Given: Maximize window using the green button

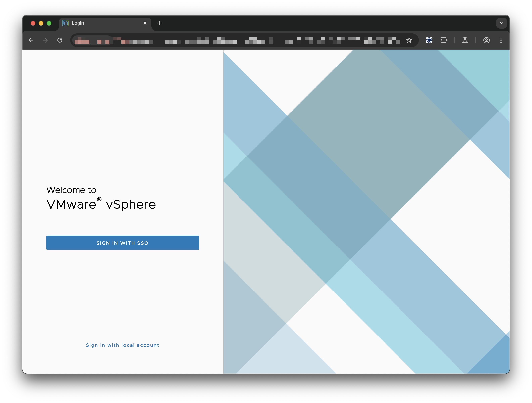Looking at the screenshot, I should (x=49, y=23).
